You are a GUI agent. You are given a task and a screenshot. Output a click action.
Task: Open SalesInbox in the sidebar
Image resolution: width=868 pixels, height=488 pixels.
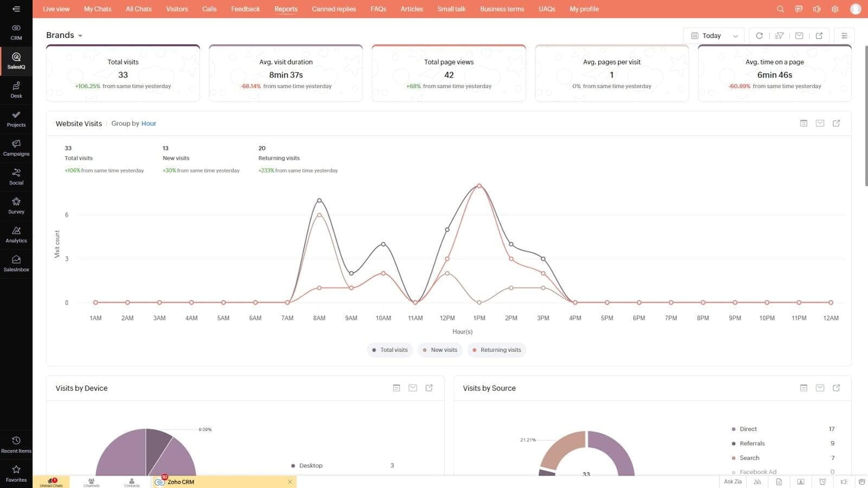[x=16, y=264]
